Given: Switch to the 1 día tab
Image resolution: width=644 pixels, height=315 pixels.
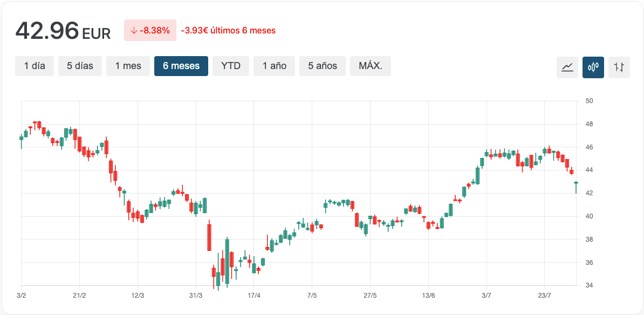Looking at the screenshot, I should click(x=35, y=66).
